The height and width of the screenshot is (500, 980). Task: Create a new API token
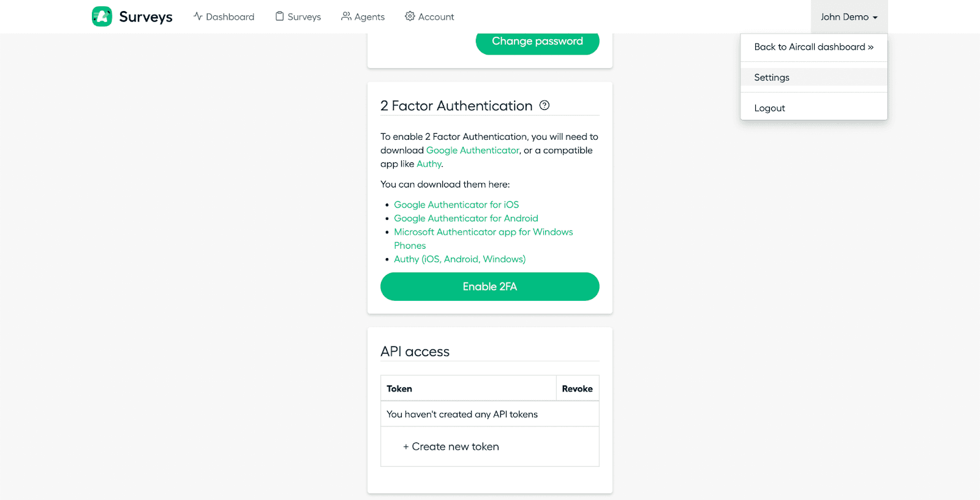point(451,447)
